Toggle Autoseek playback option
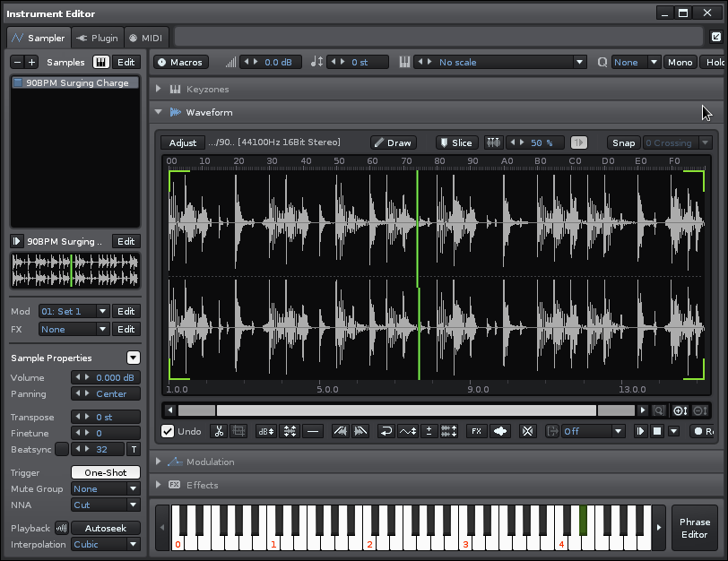The height and width of the screenshot is (561, 728). click(x=106, y=528)
